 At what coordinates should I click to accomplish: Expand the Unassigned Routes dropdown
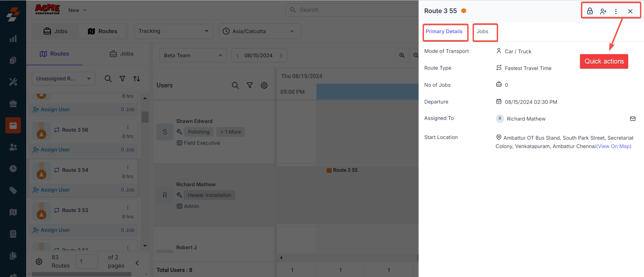tap(63, 79)
